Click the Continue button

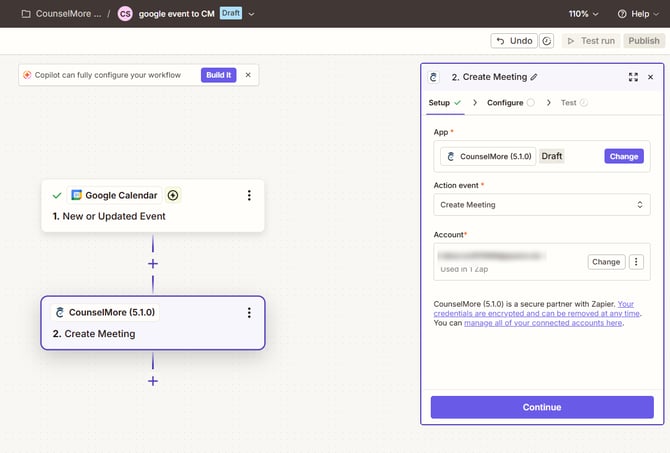(542, 407)
